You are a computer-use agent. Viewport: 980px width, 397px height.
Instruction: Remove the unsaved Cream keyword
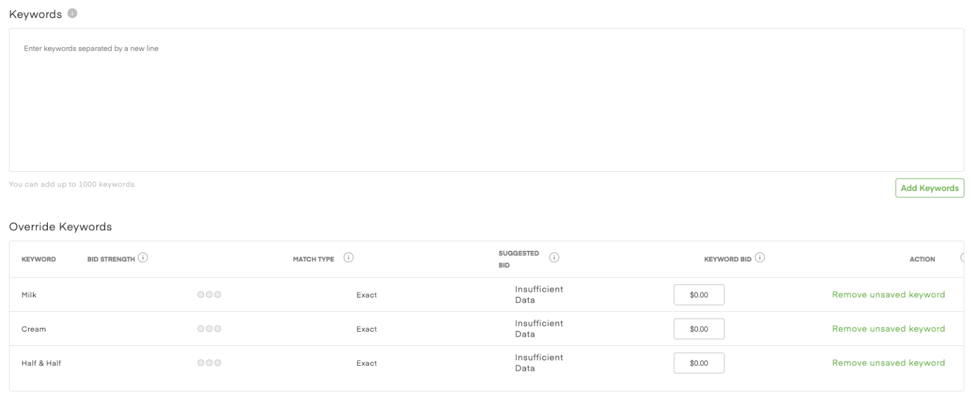[888, 329]
